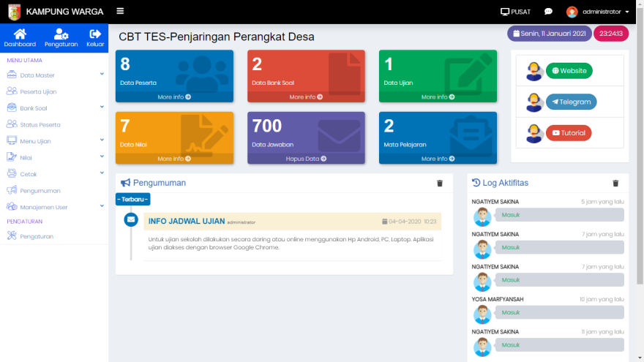
Task: Click the Pengumuman megaphone sidebar icon
Action: coord(12,189)
